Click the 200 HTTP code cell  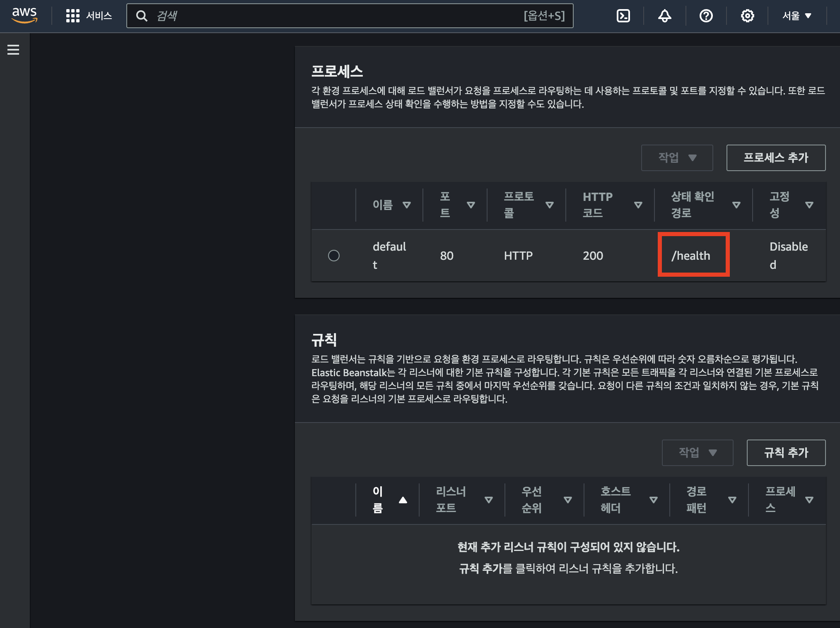pos(593,256)
